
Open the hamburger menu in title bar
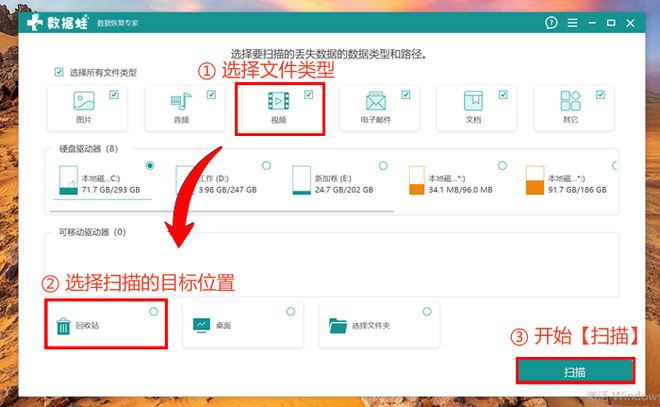(572, 23)
